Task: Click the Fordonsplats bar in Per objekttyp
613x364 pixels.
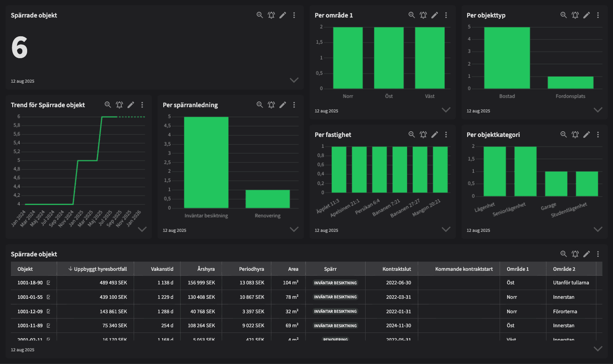Action: click(x=570, y=83)
